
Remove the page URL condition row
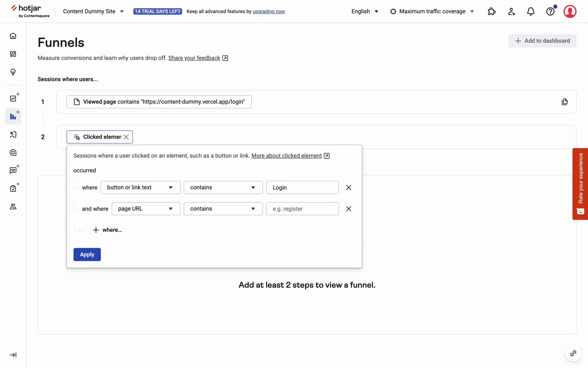tap(349, 209)
